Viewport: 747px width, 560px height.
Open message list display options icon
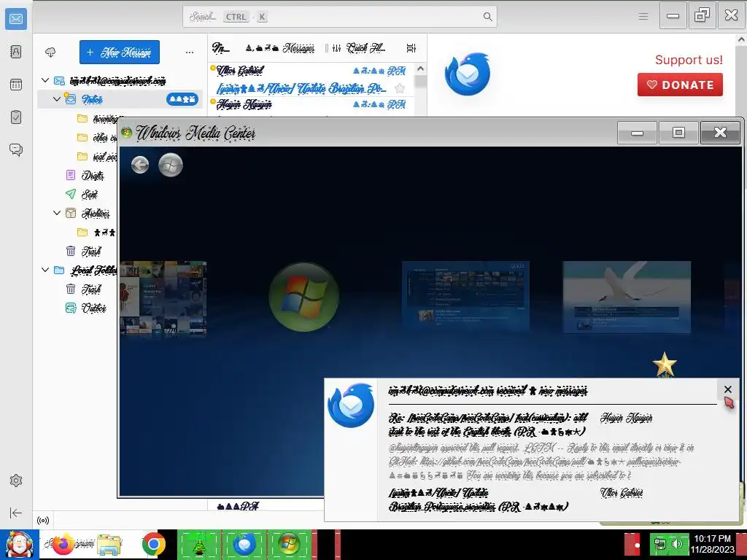(411, 48)
